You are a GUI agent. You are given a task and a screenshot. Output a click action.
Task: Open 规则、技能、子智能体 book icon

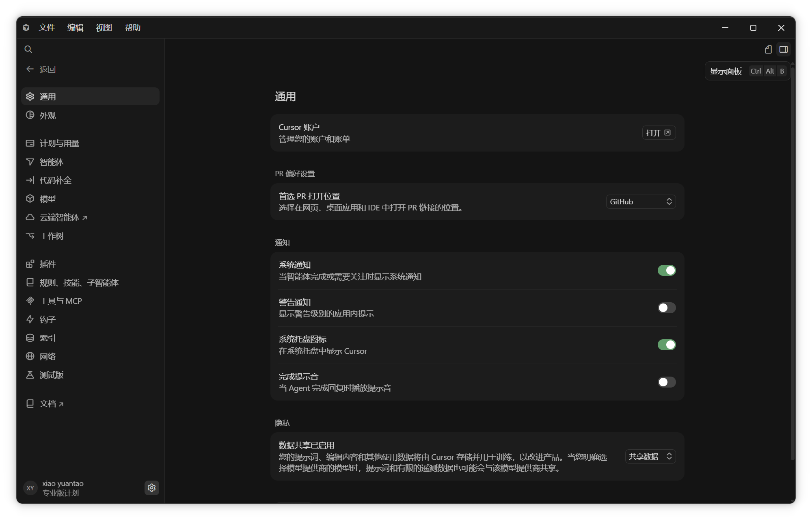[x=30, y=282]
